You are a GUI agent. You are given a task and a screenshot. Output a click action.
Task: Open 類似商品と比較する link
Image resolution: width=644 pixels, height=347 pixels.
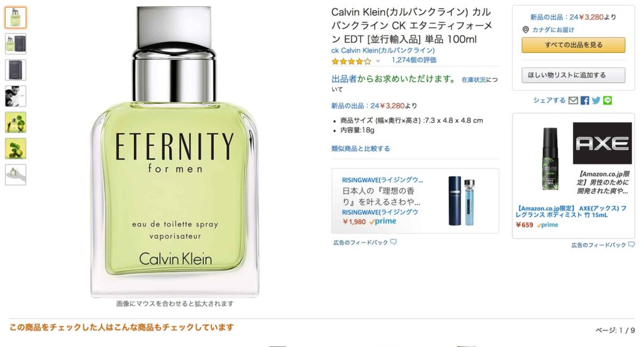(x=360, y=149)
